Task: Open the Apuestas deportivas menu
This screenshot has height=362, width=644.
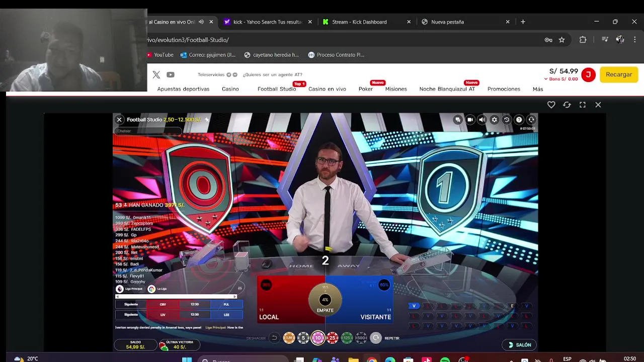Action: (x=183, y=89)
